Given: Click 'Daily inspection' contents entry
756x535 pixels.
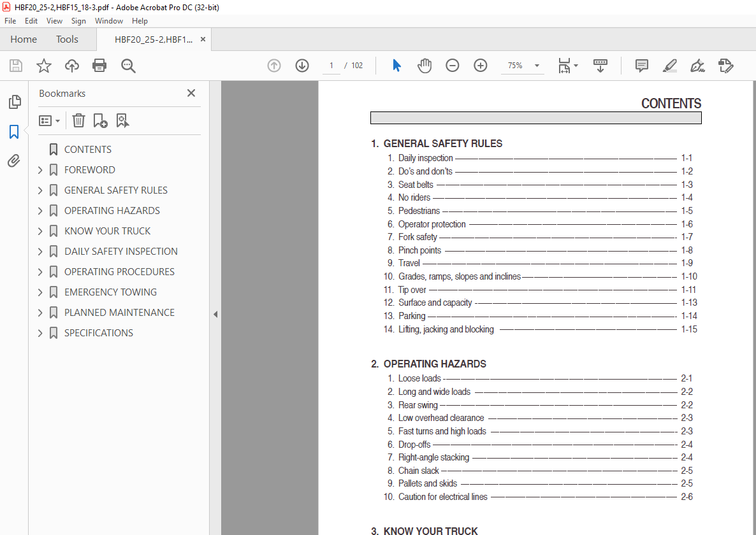Looking at the screenshot, I should point(426,158).
